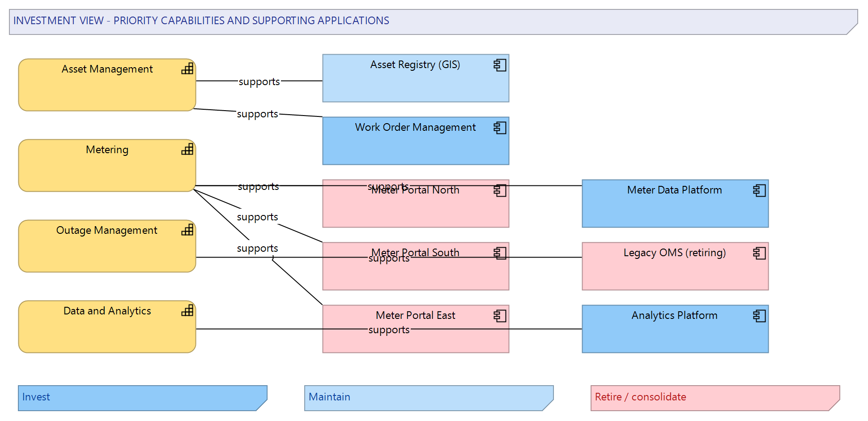Click the capability icon on Asset Management

[187, 69]
